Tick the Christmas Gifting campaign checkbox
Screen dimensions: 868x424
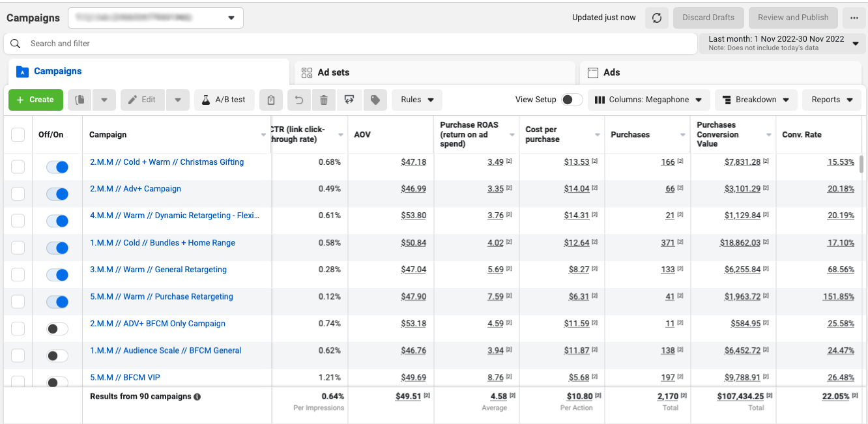pyautogui.click(x=18, y=167)
